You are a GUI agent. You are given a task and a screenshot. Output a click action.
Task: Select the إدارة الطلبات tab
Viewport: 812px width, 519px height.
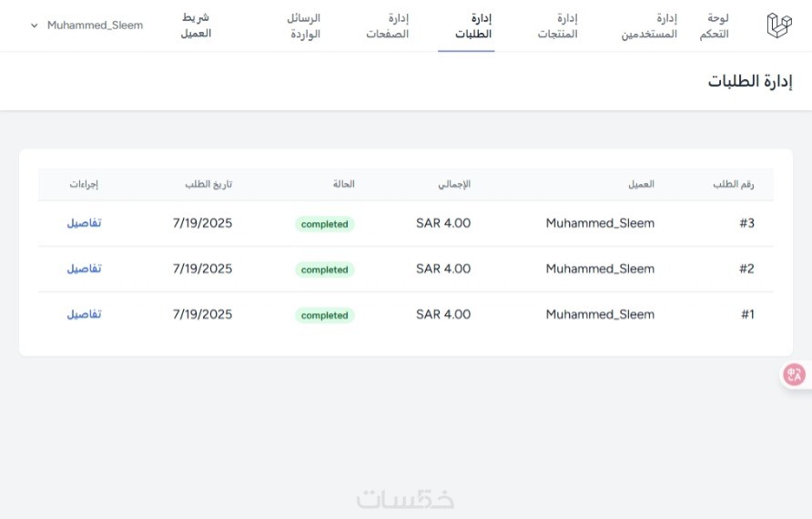point(473,25)
